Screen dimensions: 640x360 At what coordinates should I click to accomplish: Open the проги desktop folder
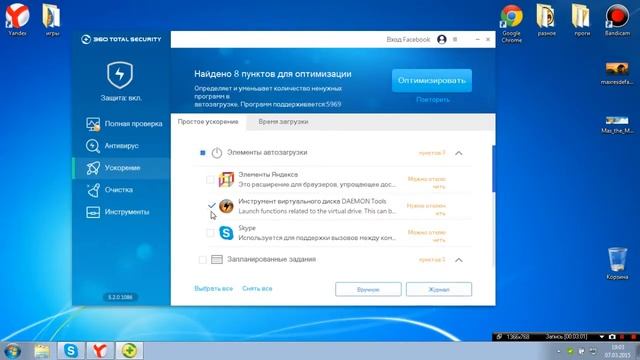[581, 19]
